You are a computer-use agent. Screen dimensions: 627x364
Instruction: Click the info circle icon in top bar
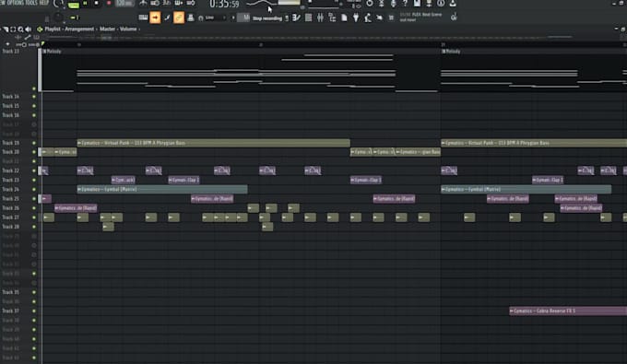(441, 3)
